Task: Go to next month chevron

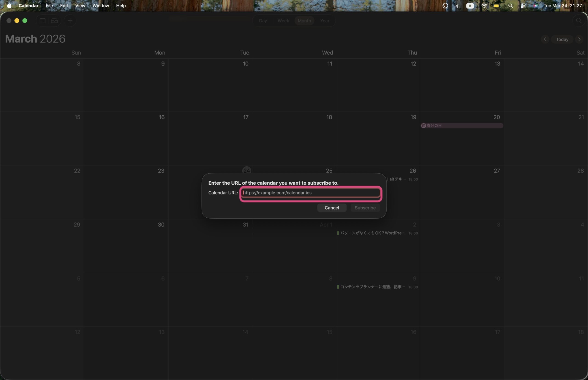Action: 579,39
